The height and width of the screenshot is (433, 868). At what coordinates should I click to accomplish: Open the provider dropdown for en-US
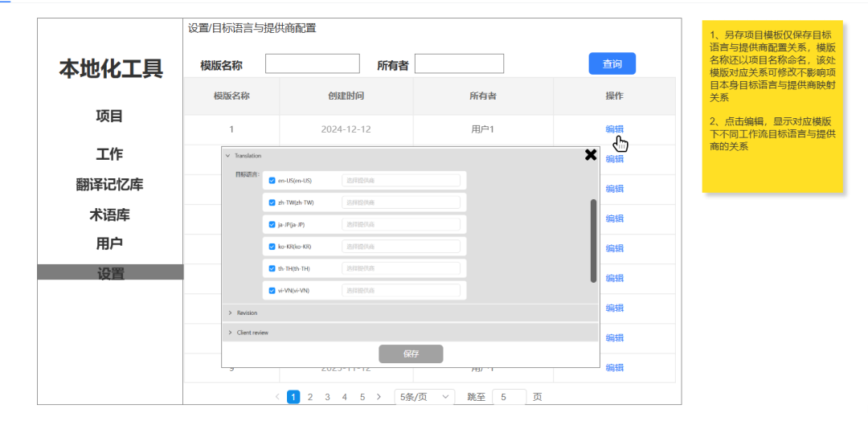coord(401,180)
